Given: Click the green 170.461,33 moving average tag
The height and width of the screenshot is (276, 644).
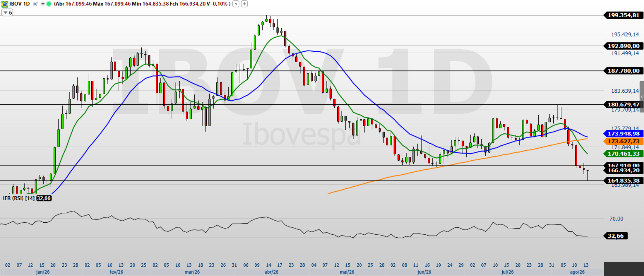Looking at the screenshot, I should (623, 154).
